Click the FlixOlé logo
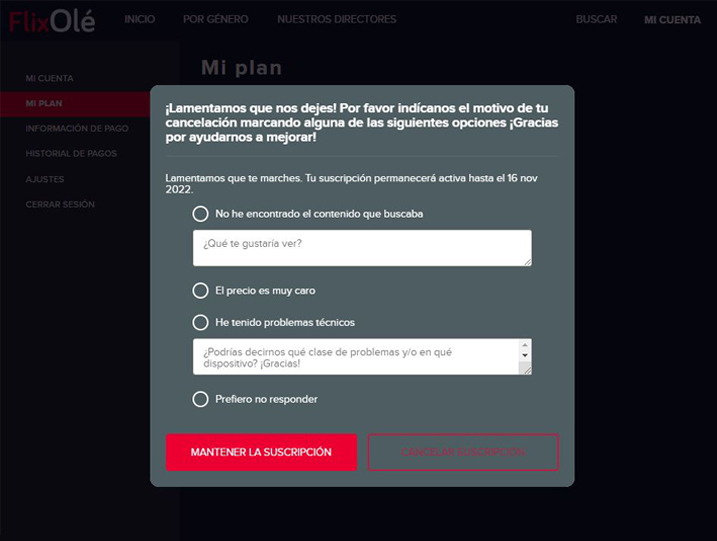The height and width of the screenshot is (541, 717). 52,21
